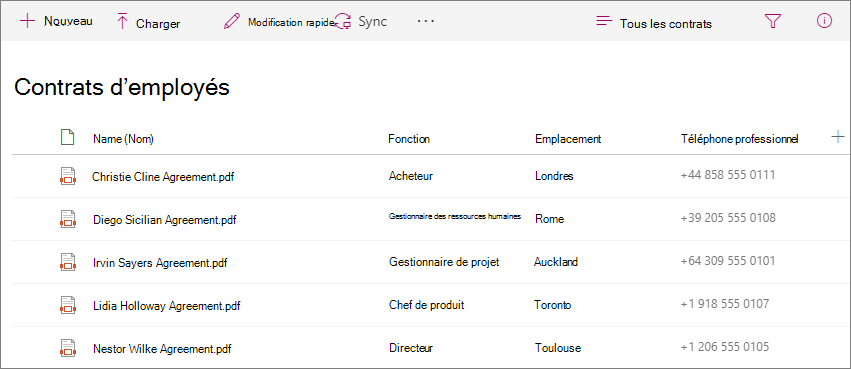
Task: Open Lidia Holloway Agreement.pdf
Action: tap(167, 306)
